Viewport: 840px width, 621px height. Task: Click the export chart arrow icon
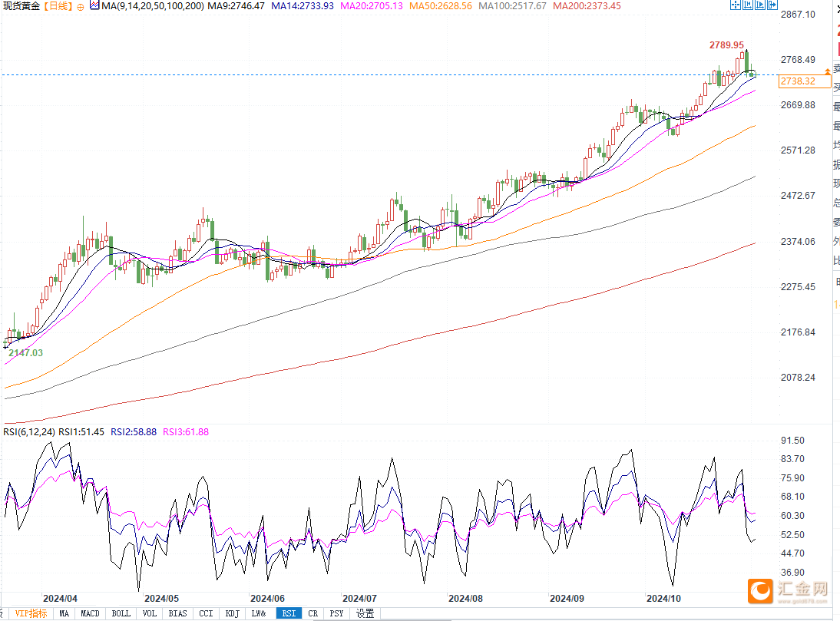(772, 5)
